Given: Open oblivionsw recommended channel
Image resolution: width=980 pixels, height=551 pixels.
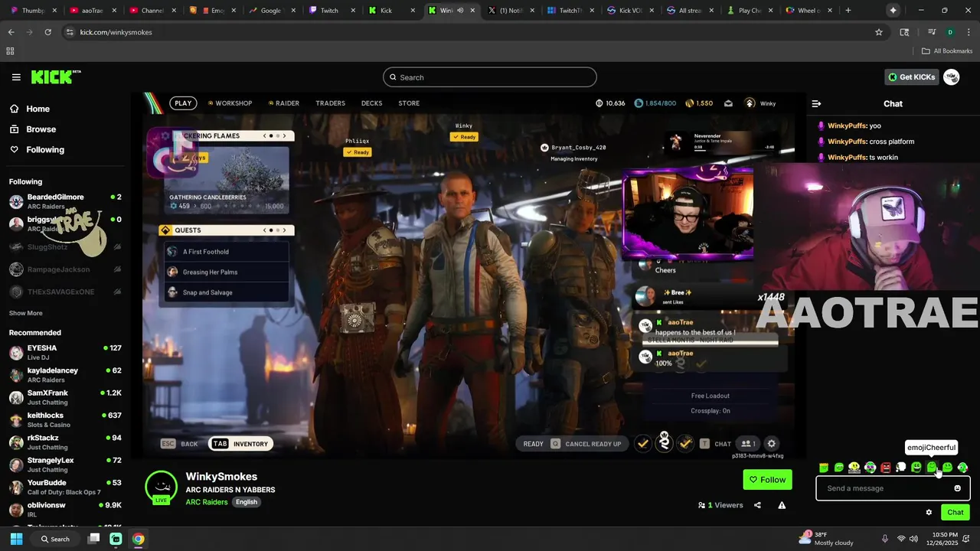Looking at the screenshot, I should tap(65, 510).
